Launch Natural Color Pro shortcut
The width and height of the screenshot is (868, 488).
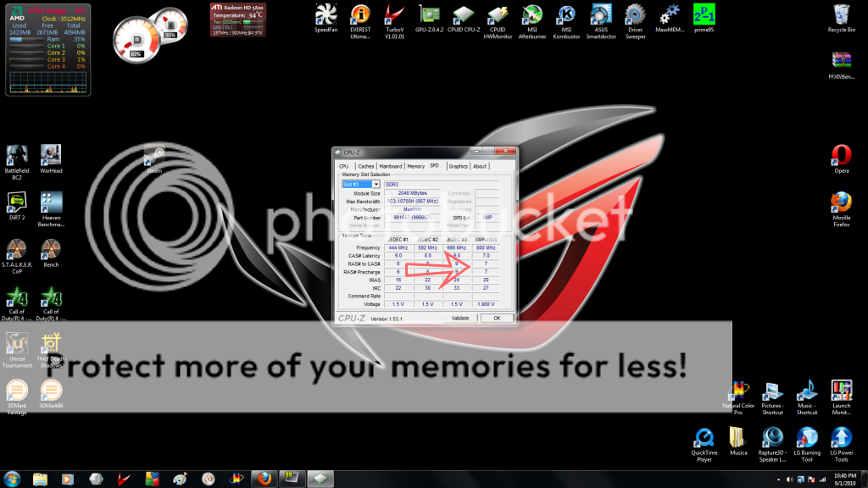738,397
